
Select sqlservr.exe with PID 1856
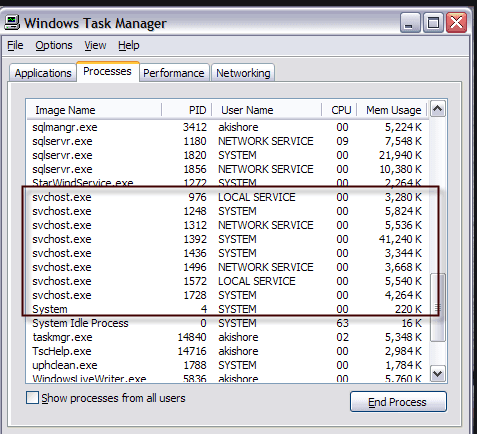coord(227,169)
